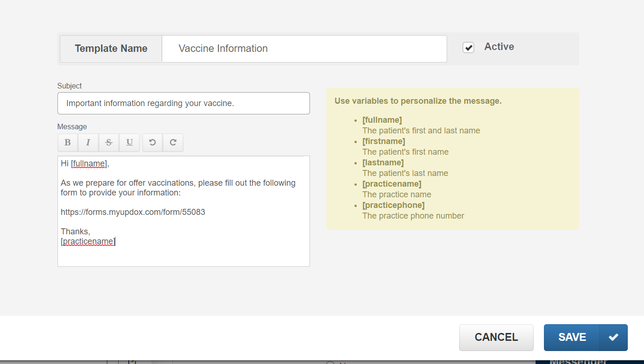Viewport: 644px width, 364px height.
Task: Toggle bold formatting in the message toolbar
Action: [x=68, y=143]
